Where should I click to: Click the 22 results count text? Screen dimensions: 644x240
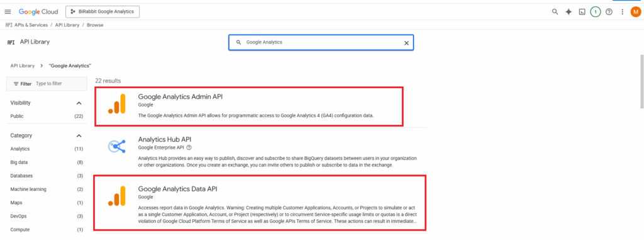tap(108, 81)
